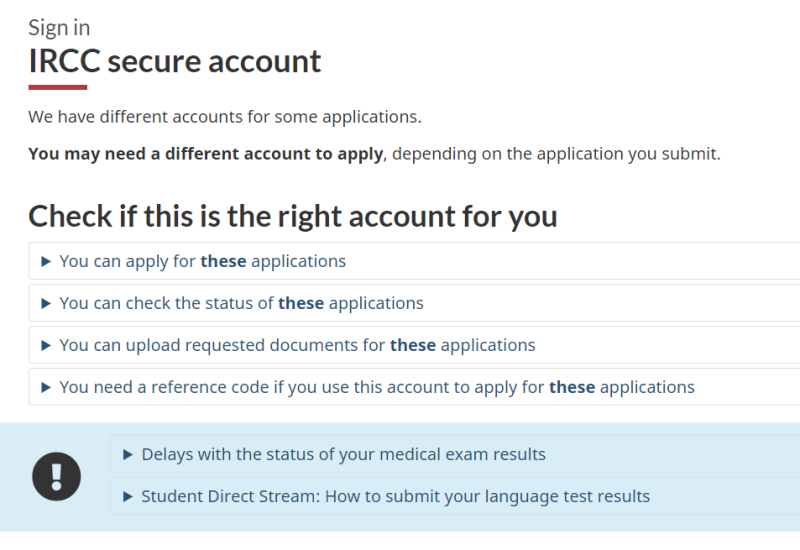Click "We have different accounts for some applications" sentence
Image resolution: width=800 pixels, height=550 pixels.
225,117
